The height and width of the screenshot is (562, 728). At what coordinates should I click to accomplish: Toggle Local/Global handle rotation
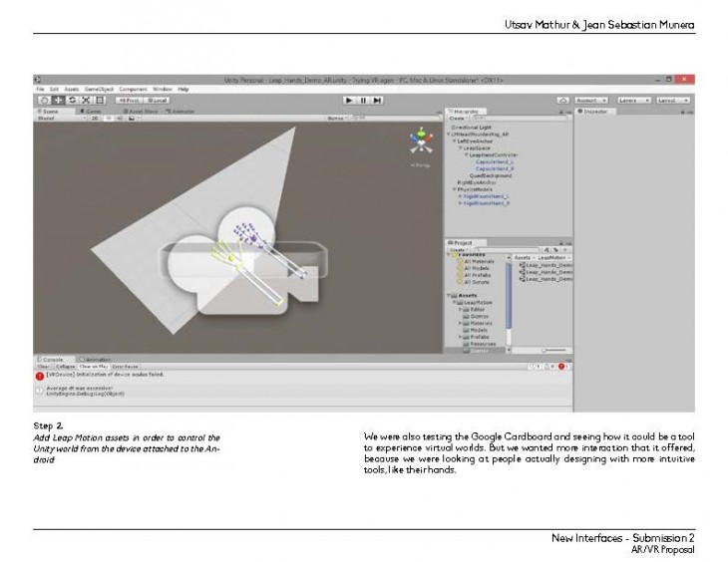156,100
